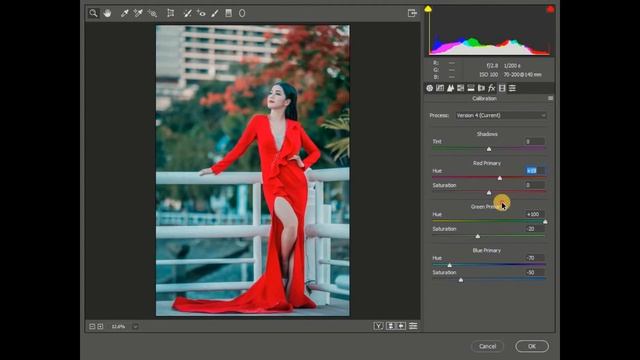Screen dimensions: 640x360
Task: Click the Red Primary Hue value field
Action: (x=534, y=171)
